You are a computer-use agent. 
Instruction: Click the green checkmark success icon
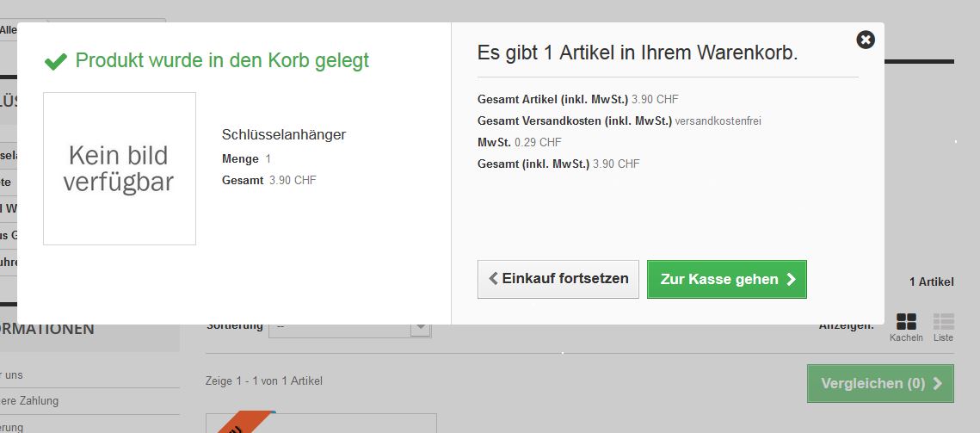coord(56,61)
